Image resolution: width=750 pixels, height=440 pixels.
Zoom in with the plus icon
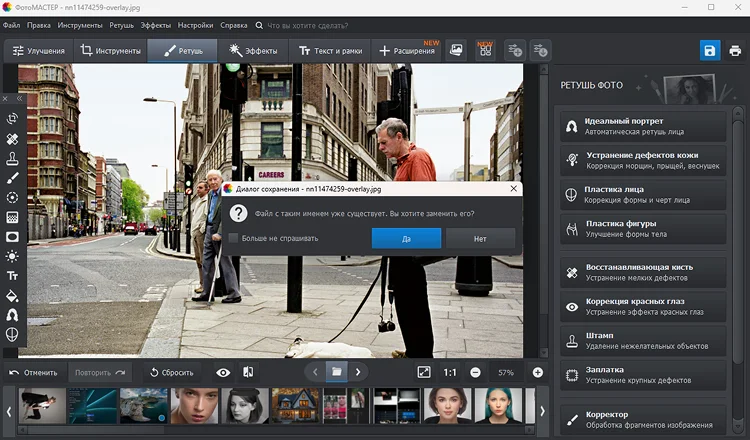[538, 372]
